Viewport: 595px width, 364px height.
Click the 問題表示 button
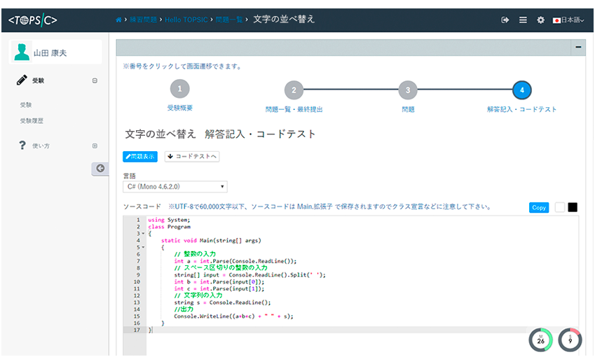(x=140, y=156)
